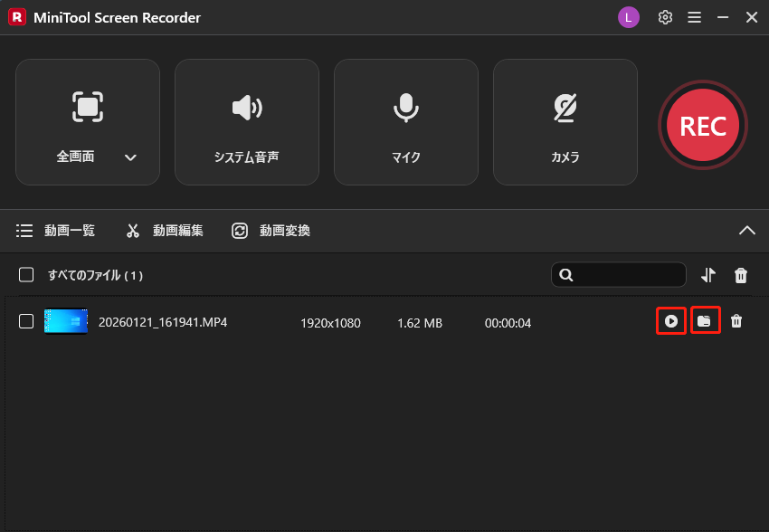Image resolution: width=769 pixels, height=532 pixels.
Task: Open the hamburger menu
Action: tap(694, 16)
